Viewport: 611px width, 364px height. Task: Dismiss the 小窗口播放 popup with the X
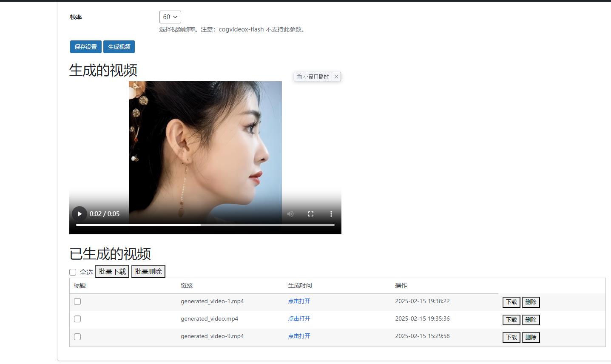coord(336,77)
